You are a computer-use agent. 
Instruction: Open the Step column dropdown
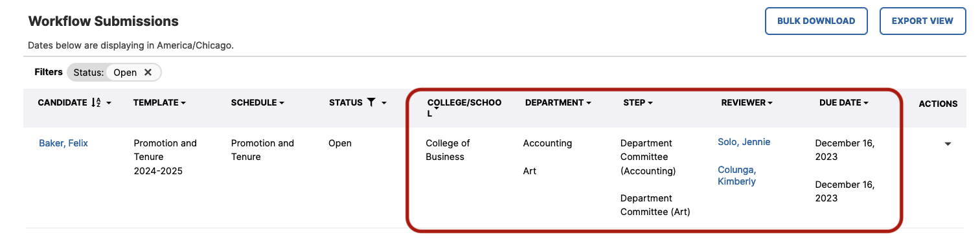tap(650, 103)
